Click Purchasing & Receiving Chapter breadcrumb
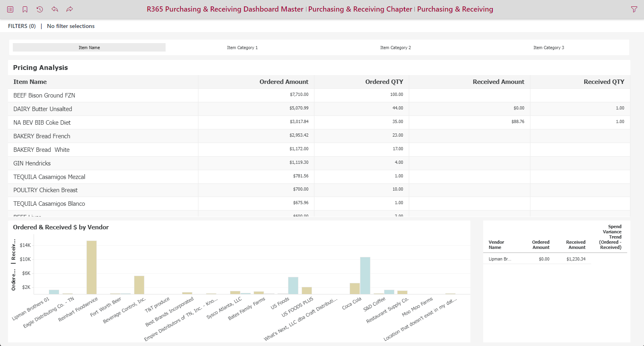 [x=360, y=9]
